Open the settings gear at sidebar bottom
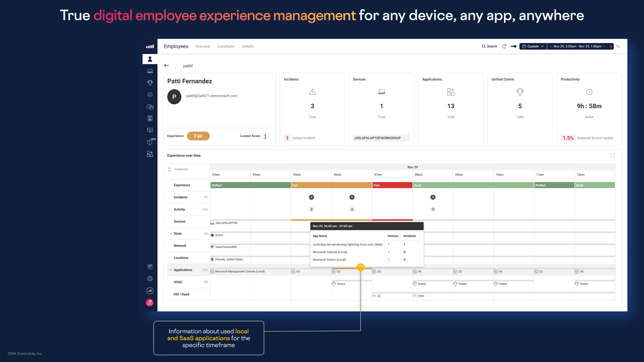644x362 pixels. [150, 278]
